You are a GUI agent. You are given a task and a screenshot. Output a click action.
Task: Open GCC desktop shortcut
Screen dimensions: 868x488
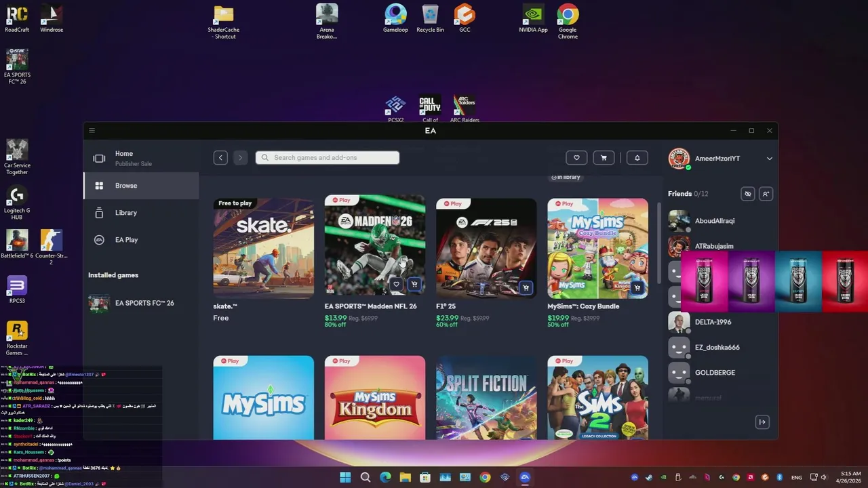click(465, 18)
